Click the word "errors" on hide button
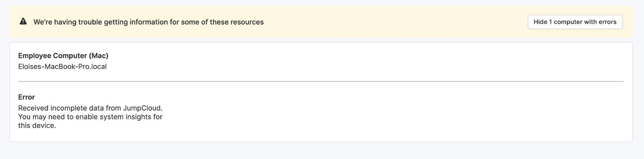 point(607,22)
